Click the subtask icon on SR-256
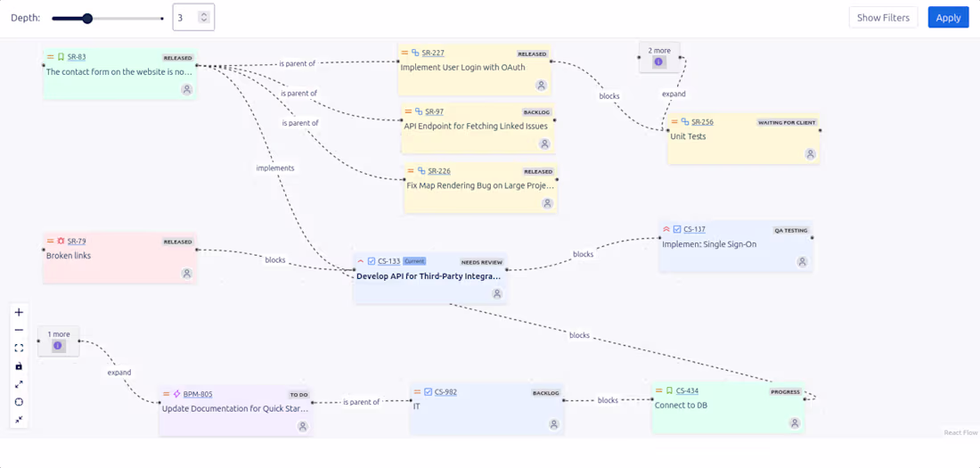This screenshot has width=980, height=468. (x=685, y=122)
